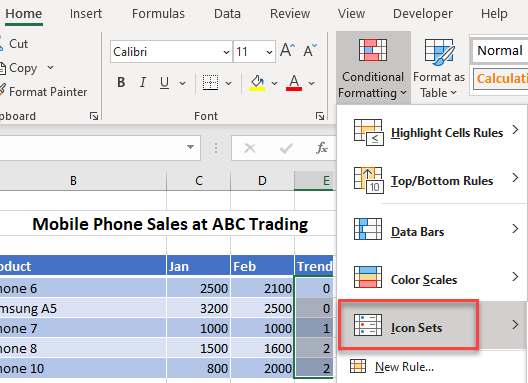Viewport: 528px width, 383px height.
Task: Open Fill Color dropdown arrow
Action: click(x=274, y=83)
